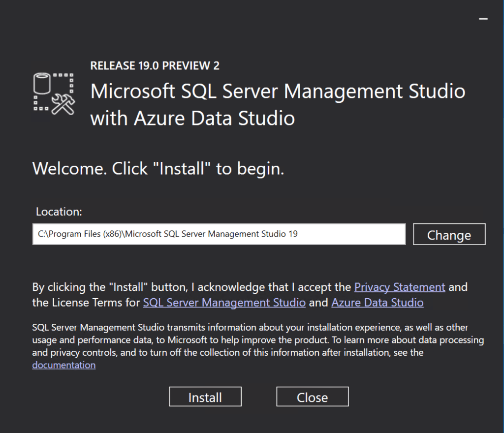The width and height of the screenshot is (504, 433).
Task: Open SQL Server Management Studio license terms
Action: pyautogui.click(x=224, y=303)
